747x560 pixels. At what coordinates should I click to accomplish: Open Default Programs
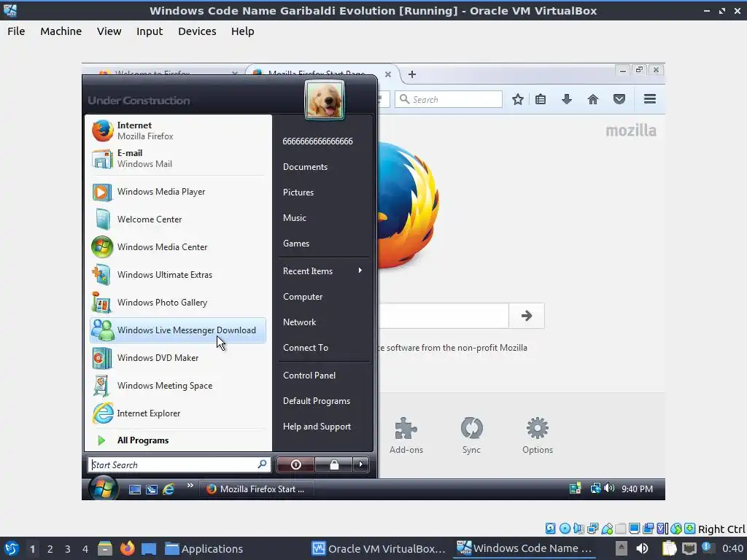point(317,401)
